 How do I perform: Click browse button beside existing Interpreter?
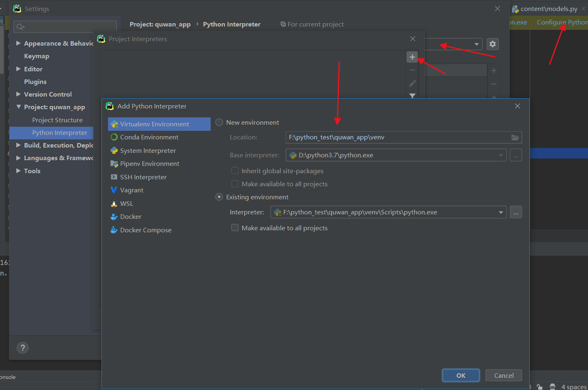pos(516,212)
